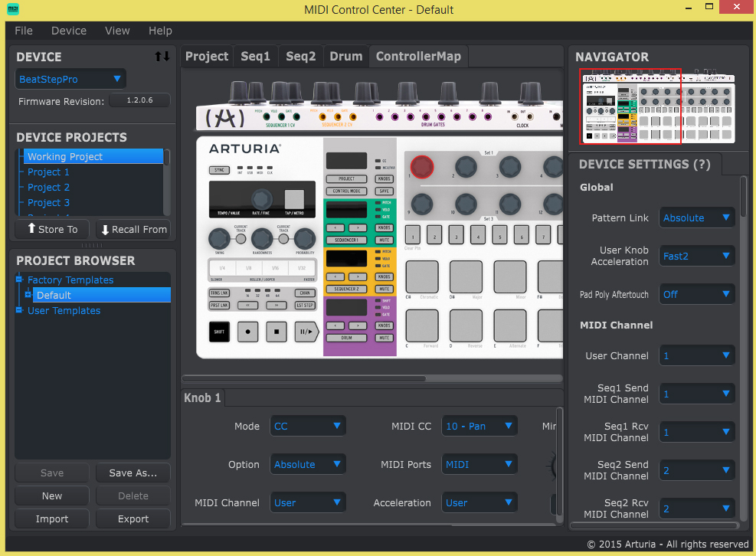The width and height of the screenshot is (756, 556).
Task: Open the Pattern Link dropdown
Action: tap(697, 217)
